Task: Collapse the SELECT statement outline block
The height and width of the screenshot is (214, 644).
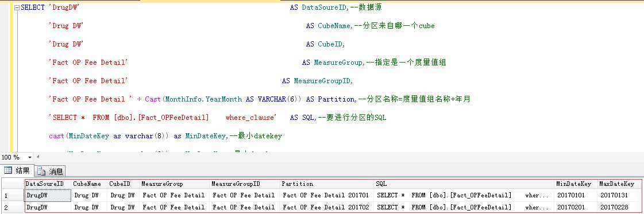Action: pyautogui.click(x=17, y=7)
